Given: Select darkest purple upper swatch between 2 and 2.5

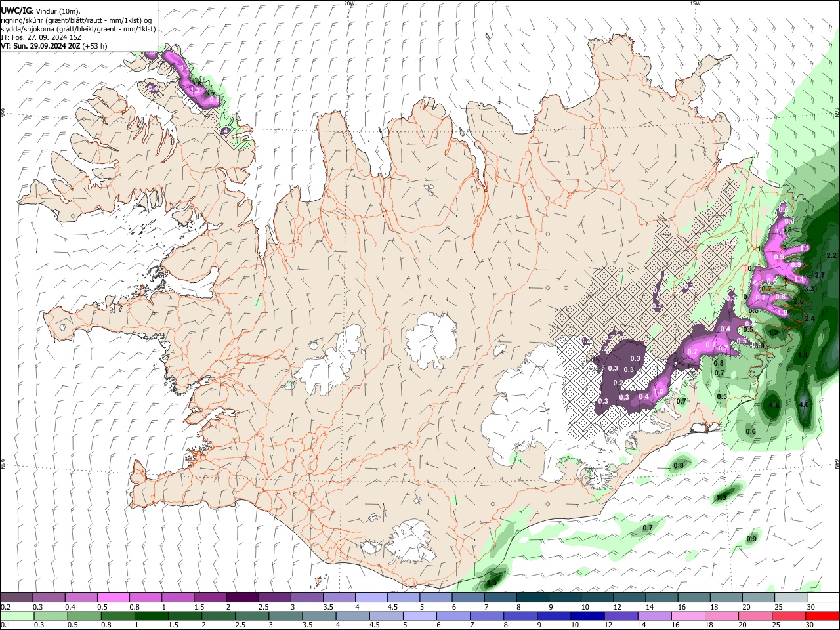Looking at the screenshot, I should tap(242, 597).
